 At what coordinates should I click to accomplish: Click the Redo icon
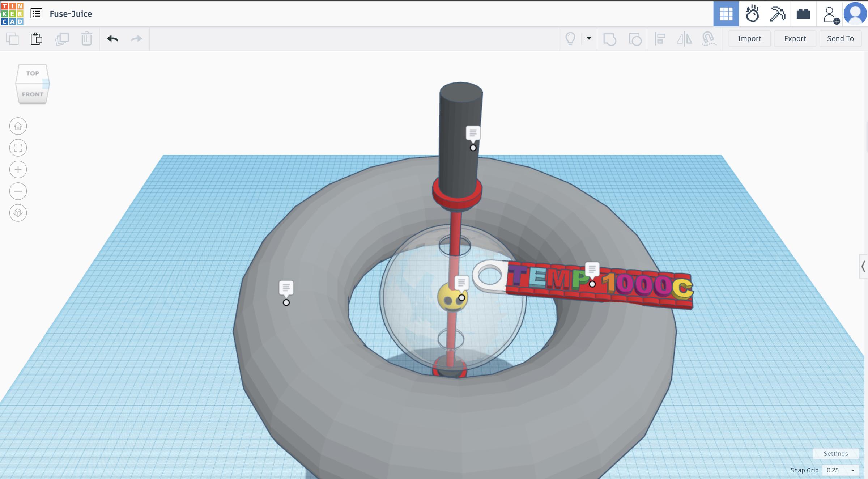[136, 39]
